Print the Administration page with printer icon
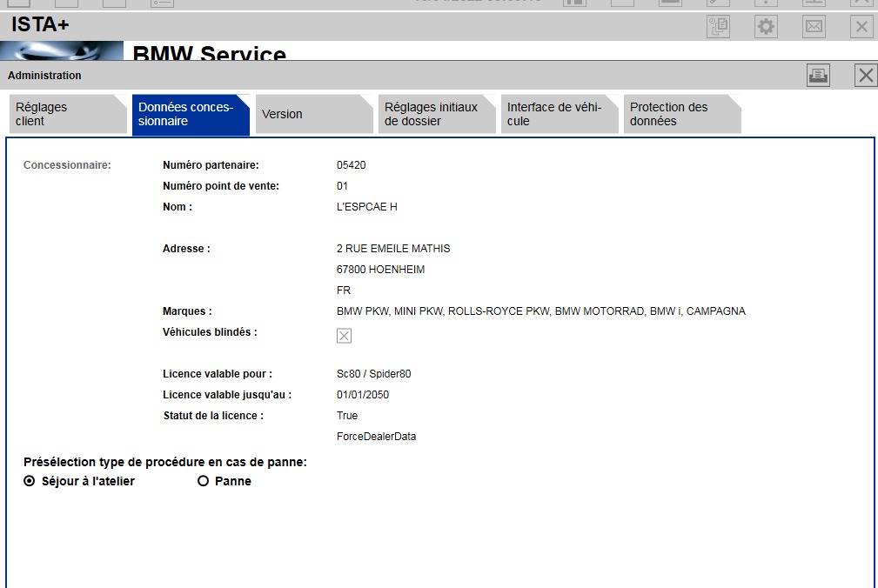 pos(818,75)
